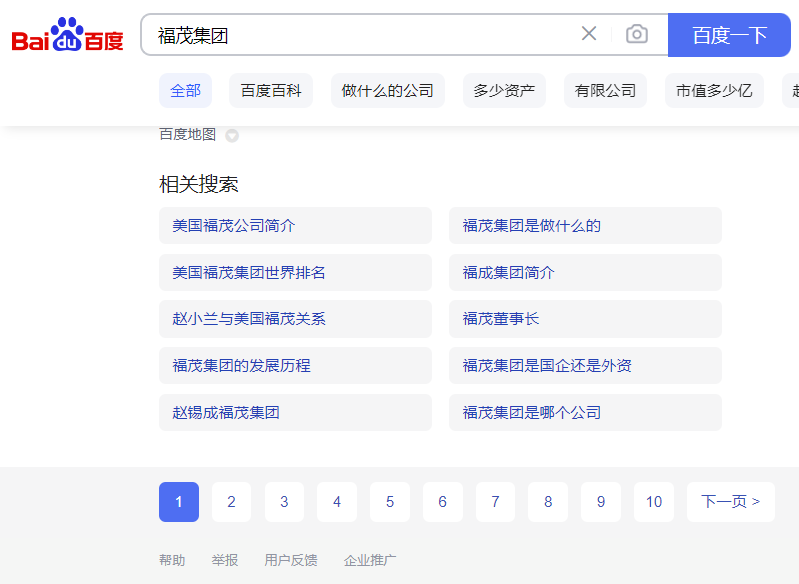Go to results page 8

point(548,502)
